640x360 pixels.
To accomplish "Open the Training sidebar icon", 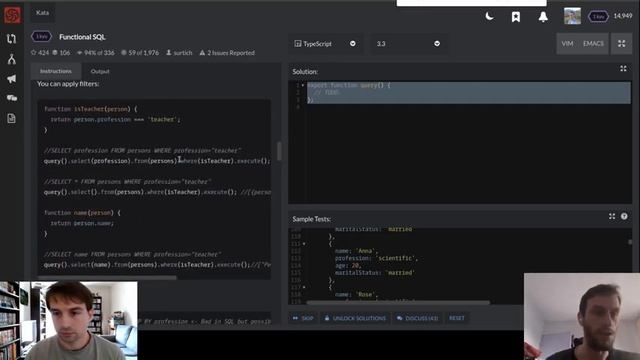I will (11, 39).
